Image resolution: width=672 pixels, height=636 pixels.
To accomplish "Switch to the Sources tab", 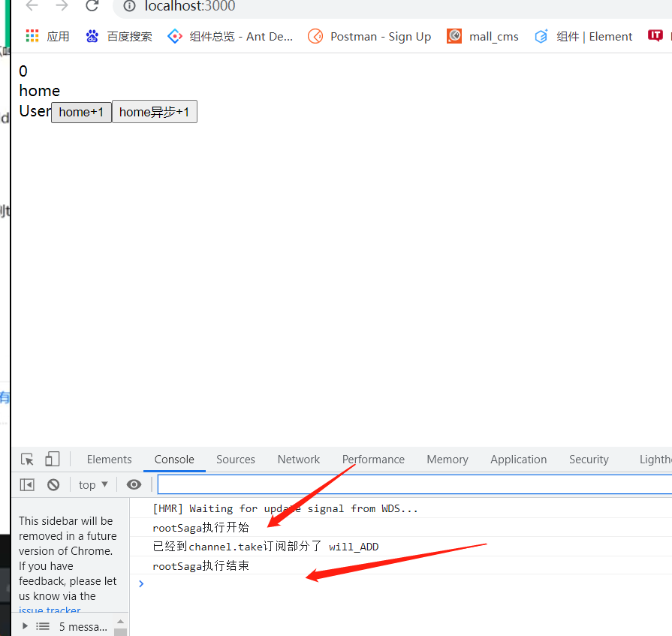I will click(236, 460).
